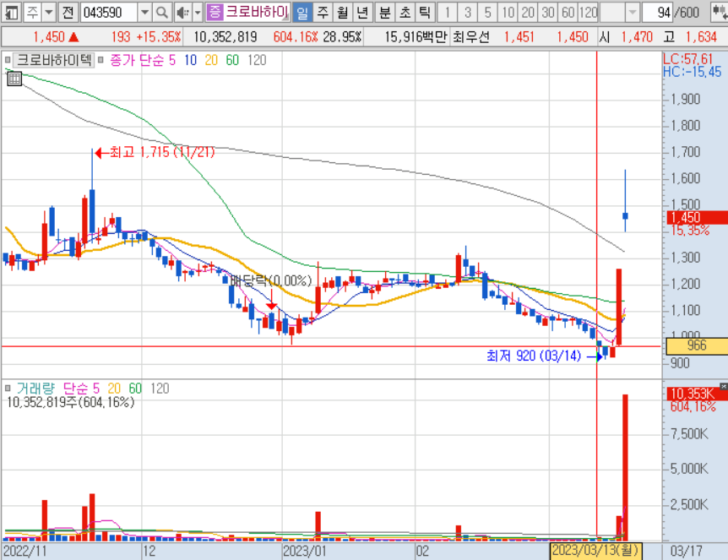Viewport: 728px width, 560px height.
Task: Open the data grid table icon
Action: coord(14,79)
